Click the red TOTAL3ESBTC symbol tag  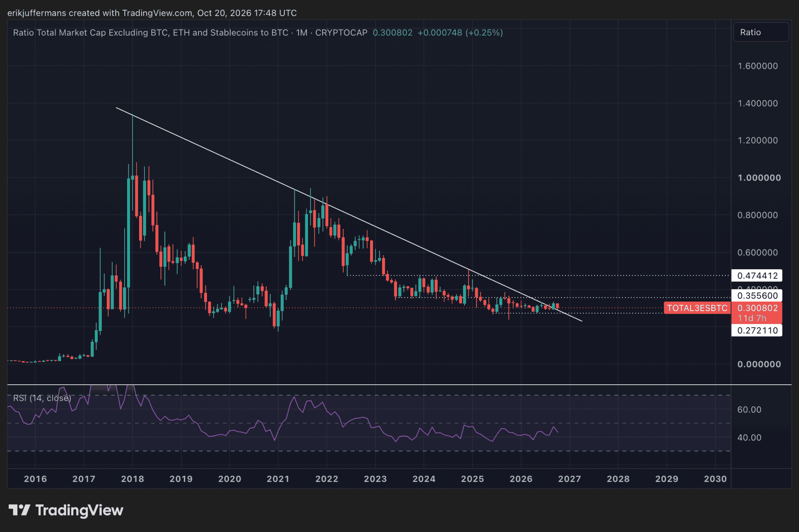[x=697, y=308]
